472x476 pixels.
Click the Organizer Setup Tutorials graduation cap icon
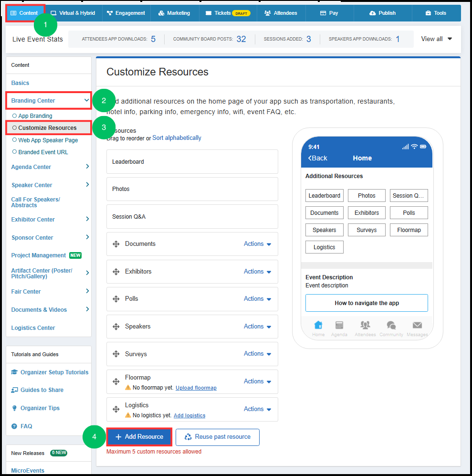[x=14, y=372]
